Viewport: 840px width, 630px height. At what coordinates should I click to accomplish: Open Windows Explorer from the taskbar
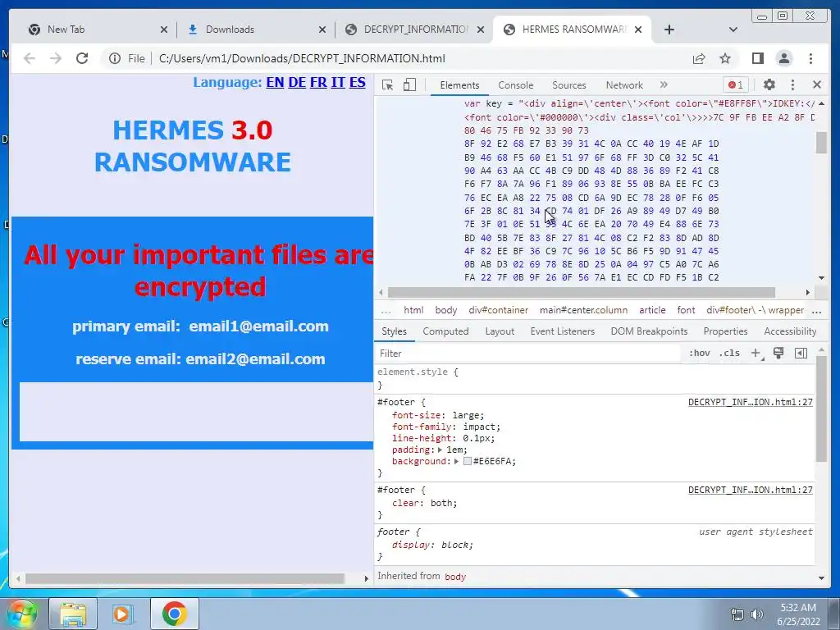(x=73, y=614)
